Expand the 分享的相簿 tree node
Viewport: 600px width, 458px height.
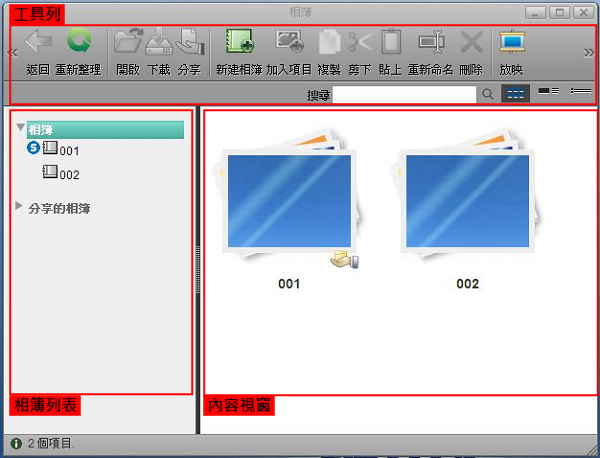21,207
